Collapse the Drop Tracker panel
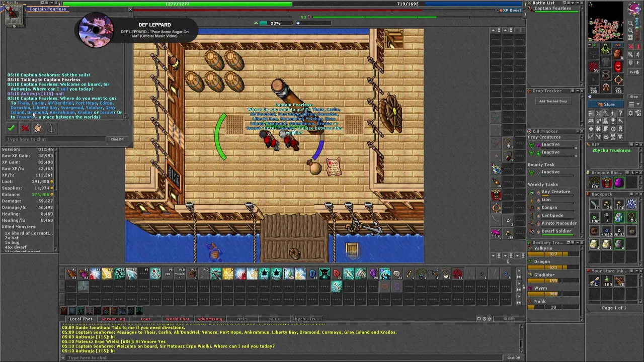This screenshot has height=362, width=644. click(578, 90)
